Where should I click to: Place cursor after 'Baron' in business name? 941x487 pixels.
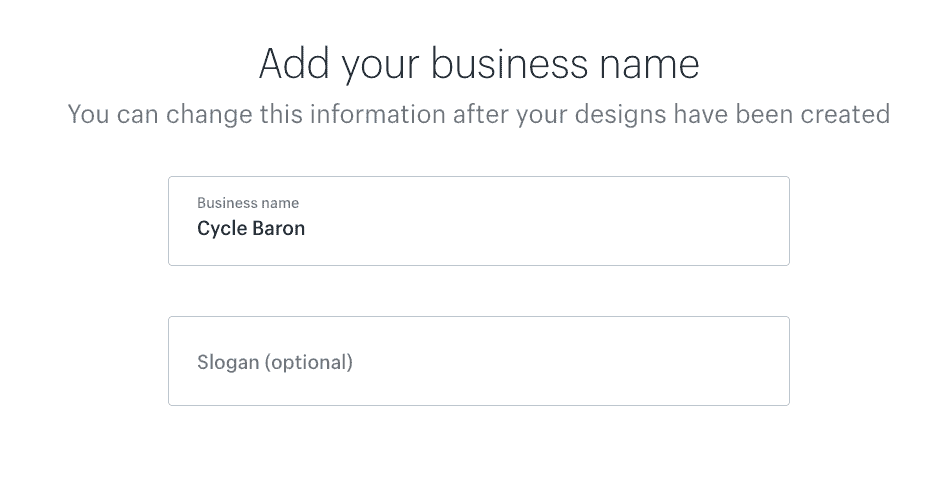(307, 228)
